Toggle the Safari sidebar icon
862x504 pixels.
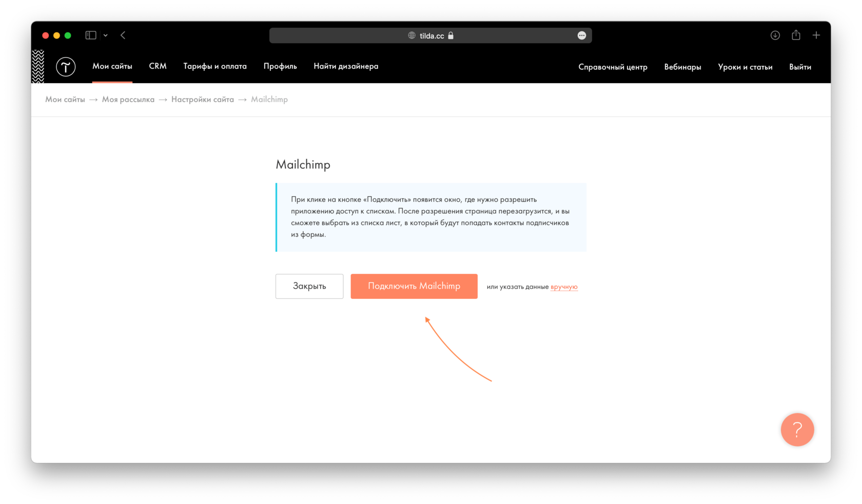coord(91,35)
